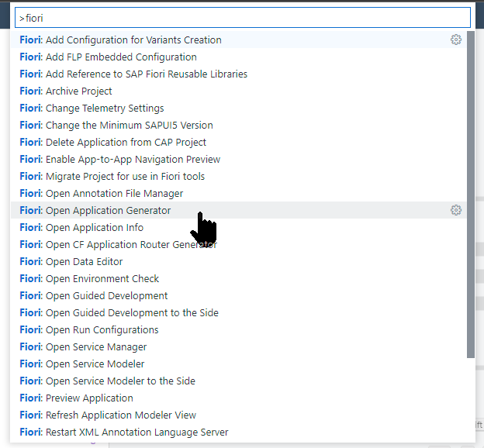Select Refresh Application Modeler View
The width and height of the screenshot is (484, 448).
coord(239,415)
